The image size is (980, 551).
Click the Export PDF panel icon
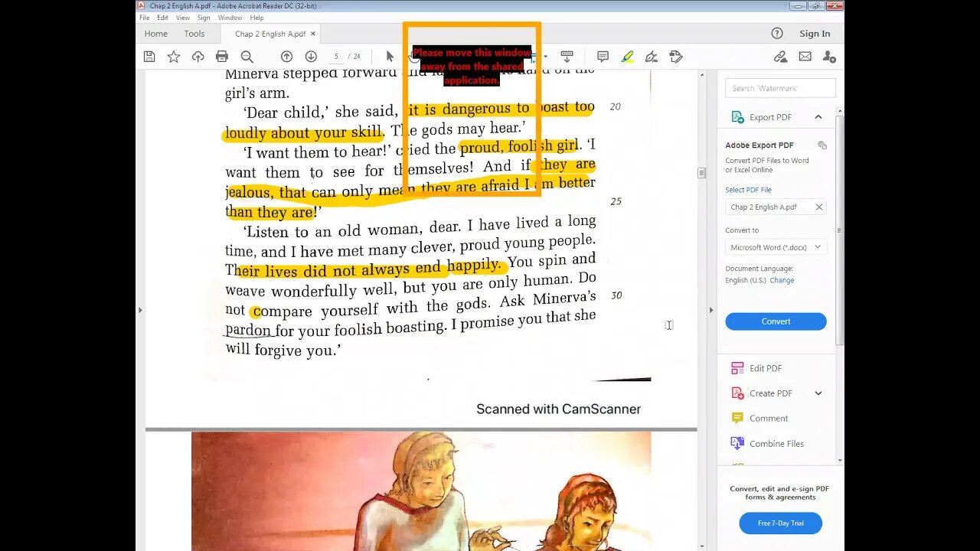pos(737,117)
